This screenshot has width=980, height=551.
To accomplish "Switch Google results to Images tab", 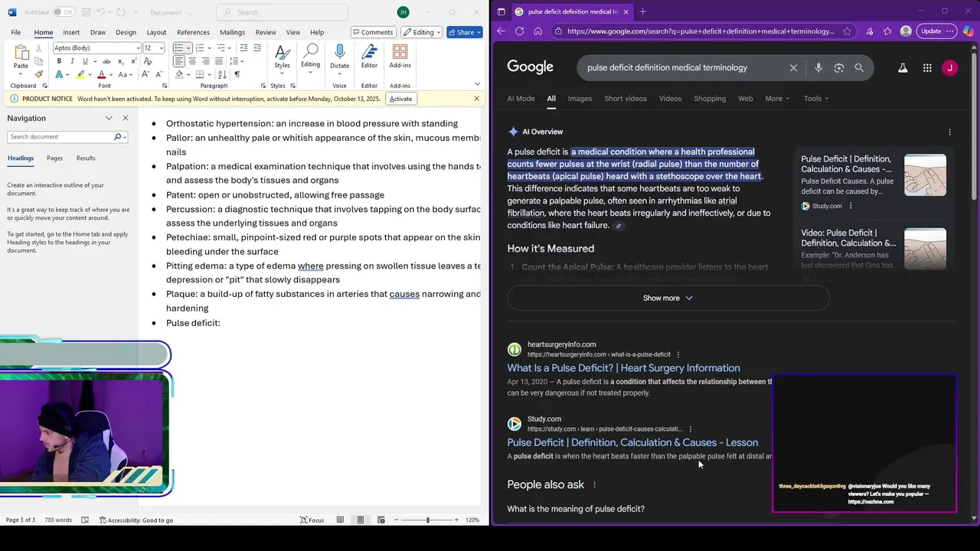I will [580, 99].
